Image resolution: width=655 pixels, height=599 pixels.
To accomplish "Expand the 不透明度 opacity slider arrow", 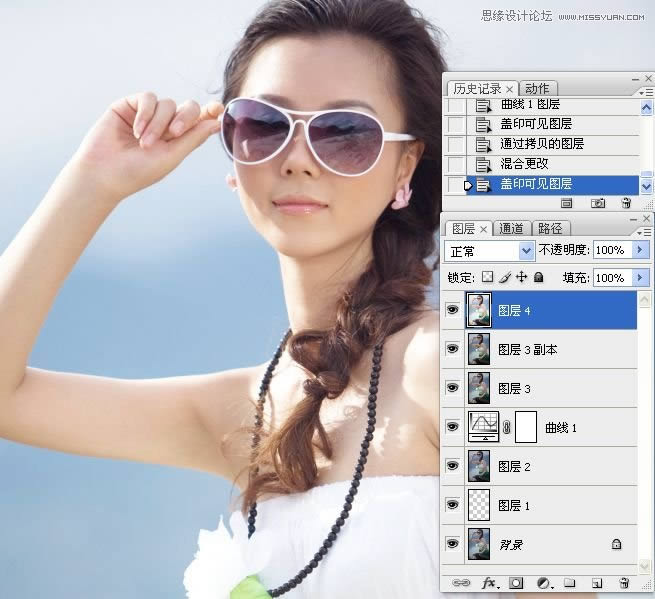I will (x=641, y=250).
